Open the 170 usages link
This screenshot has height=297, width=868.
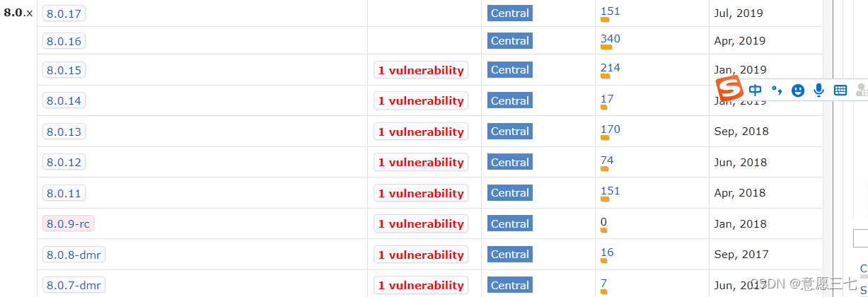coord(610,129)
